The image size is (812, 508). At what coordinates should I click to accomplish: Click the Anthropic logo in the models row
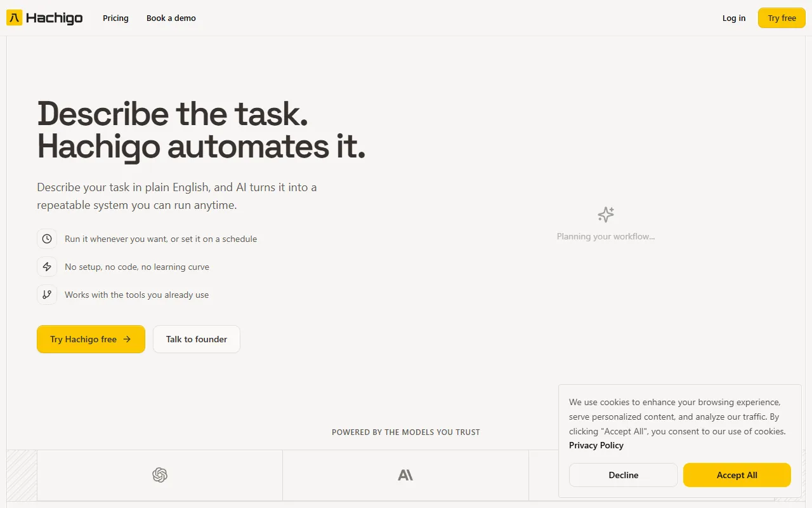coord(405,475)
